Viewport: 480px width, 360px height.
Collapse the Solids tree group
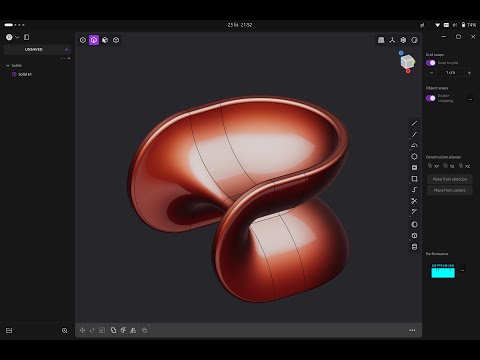click(x=8, y=65)
